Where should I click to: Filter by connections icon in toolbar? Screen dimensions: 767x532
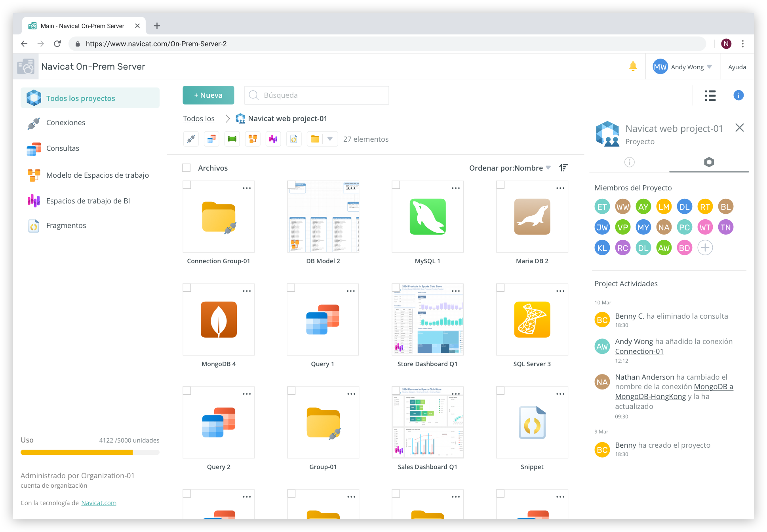(191, 139)
